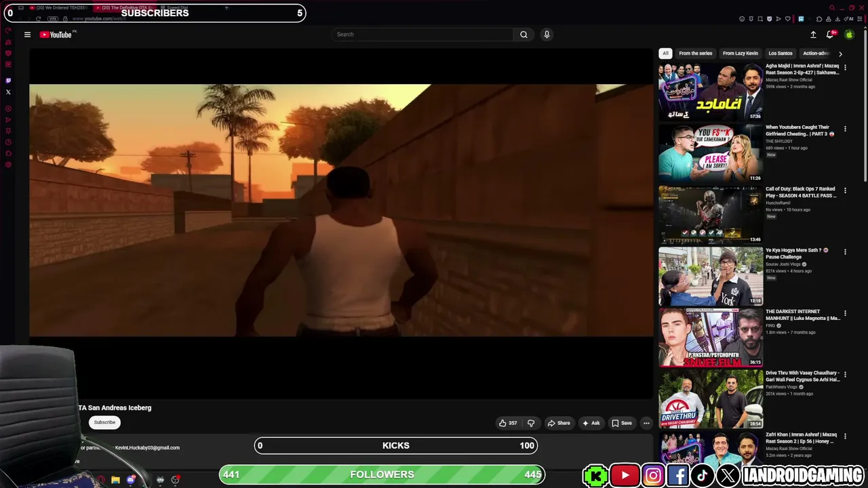Image resolution: width=868 pixels, height=488 pixels.
Task: Click the browser pin icon
Action: point(751,19)
